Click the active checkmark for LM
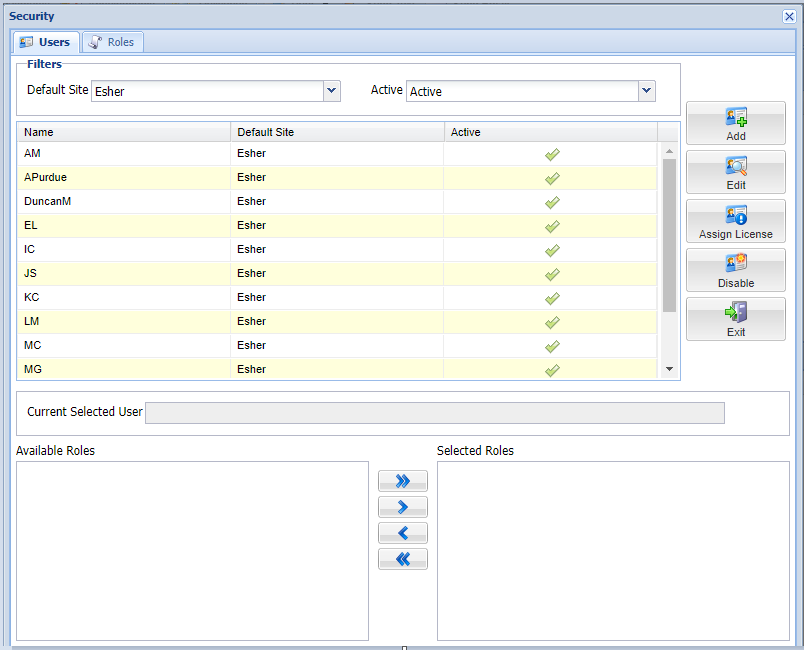The image size is (804, 650). tap(552, 322)
